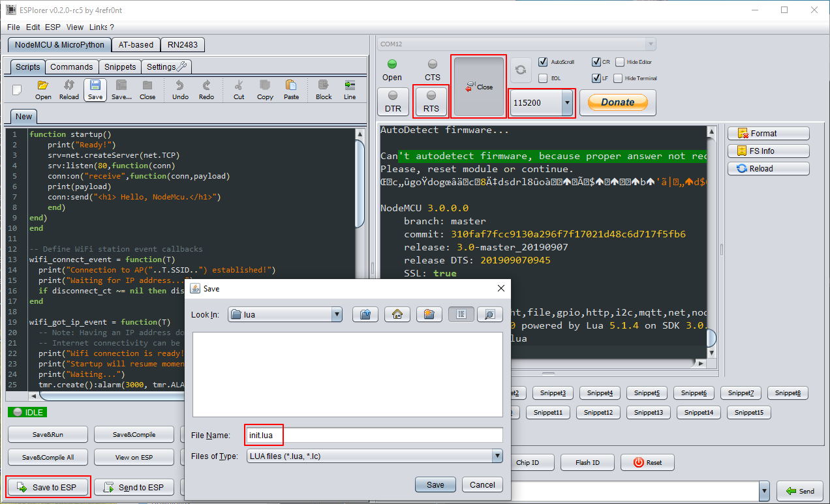Viewport: 830px width, 504px height.
Task: Switch Save dialog to list view
Action: click(x=461, y=314)
